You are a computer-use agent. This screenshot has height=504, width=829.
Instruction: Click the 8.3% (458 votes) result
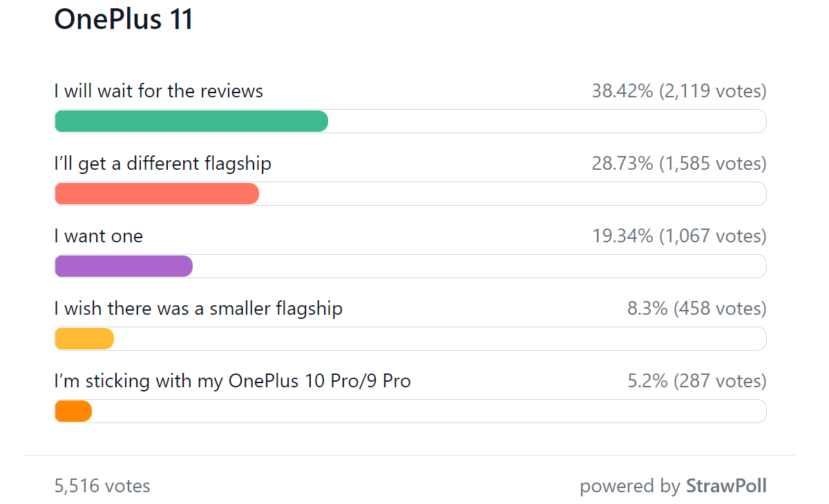[697, 309]
